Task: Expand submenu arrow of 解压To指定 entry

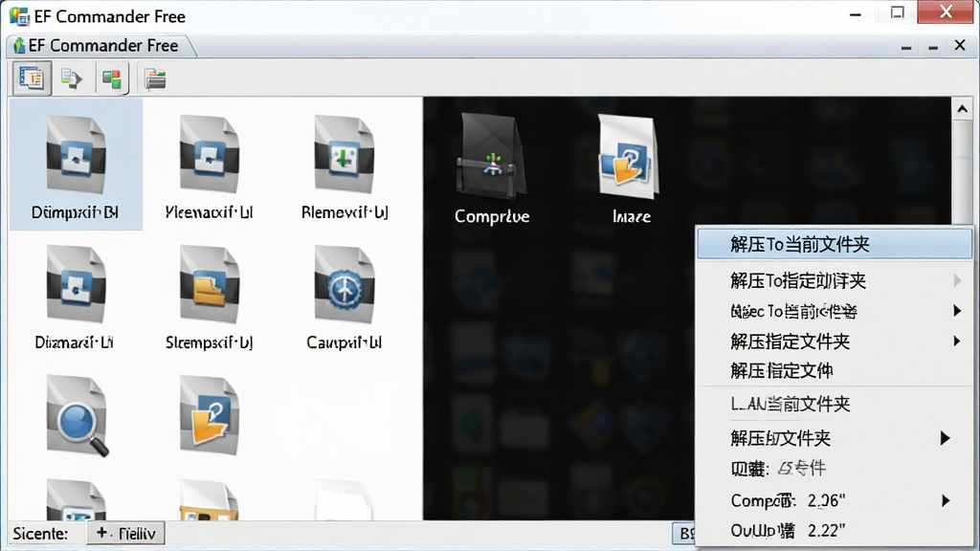Action: [957, 280]
